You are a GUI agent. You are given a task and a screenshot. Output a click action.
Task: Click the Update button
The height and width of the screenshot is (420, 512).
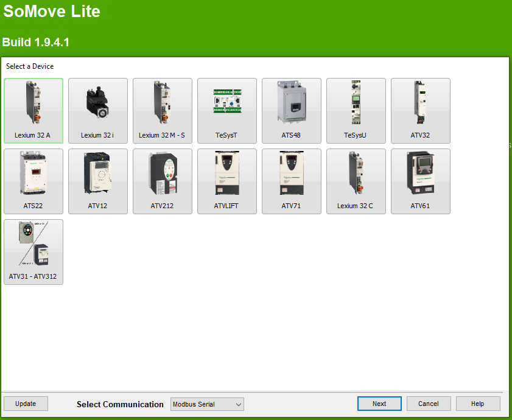pyautogui.click(x=26, y=404)
